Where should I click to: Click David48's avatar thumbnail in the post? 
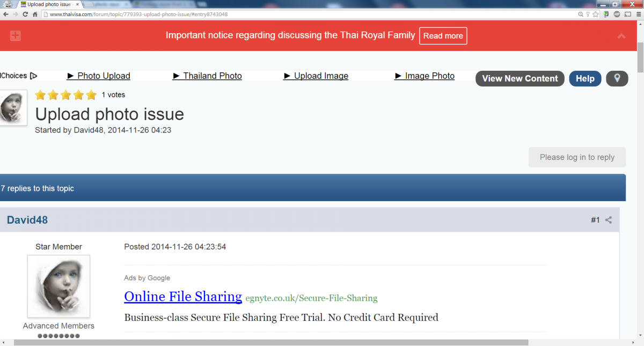[x=58, y=286]
